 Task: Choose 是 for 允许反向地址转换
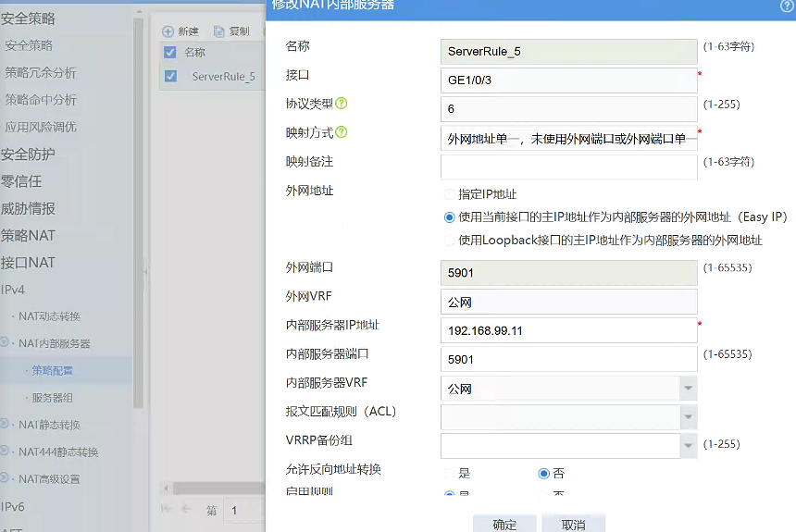[x=449, y=473]
